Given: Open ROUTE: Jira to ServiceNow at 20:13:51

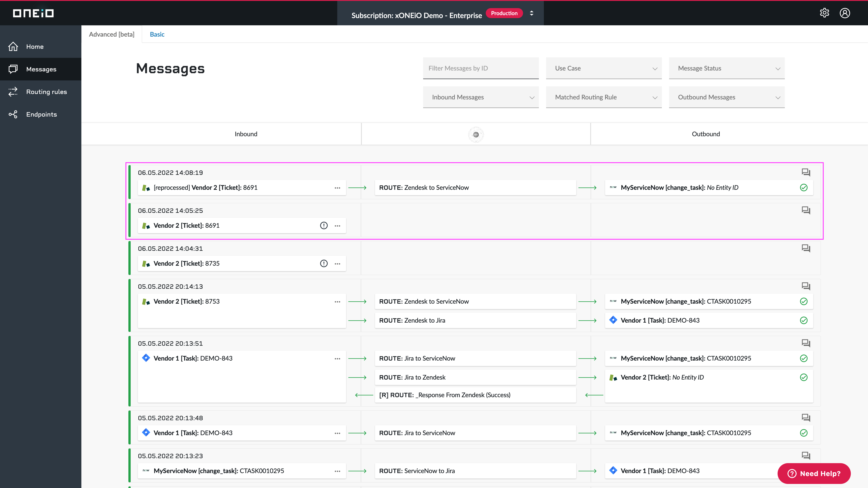Looking at the screenshot, I should tap(475, 358).
